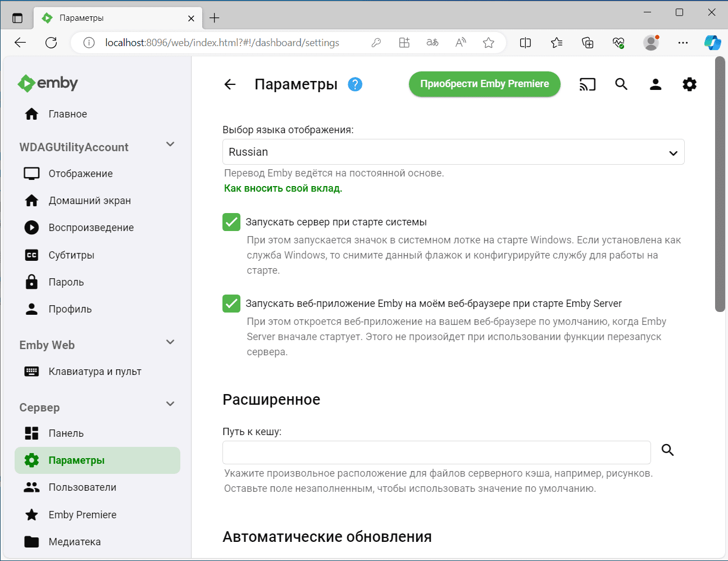Click the settings gear icon in the header
This screenshot has height=561, width=728.
[x=689, y=84]
